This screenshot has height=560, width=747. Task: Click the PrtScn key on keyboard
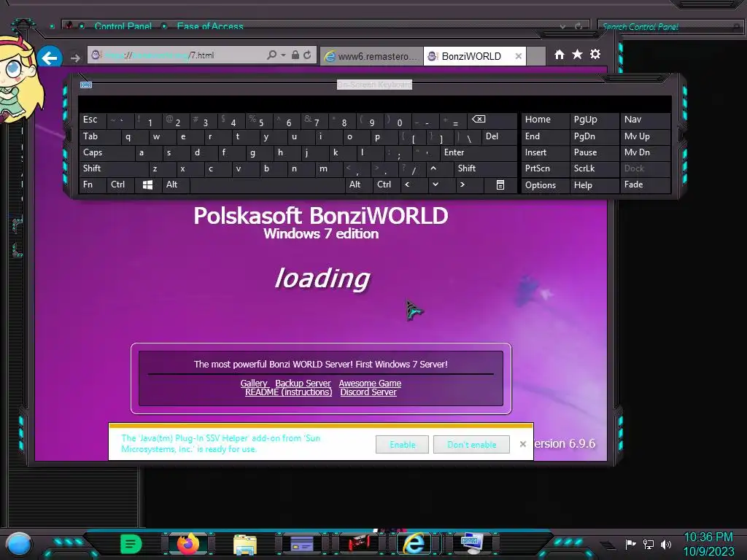545,168
